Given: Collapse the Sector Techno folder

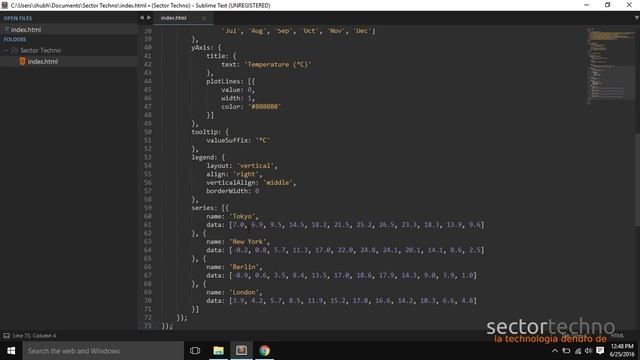Looking at the screenshot, I should [6, 50].
